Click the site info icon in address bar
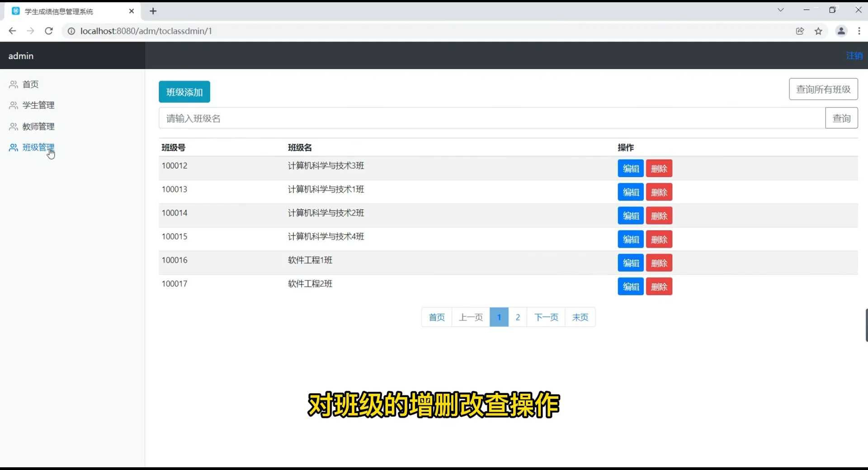868x470 pixels. 71,31
